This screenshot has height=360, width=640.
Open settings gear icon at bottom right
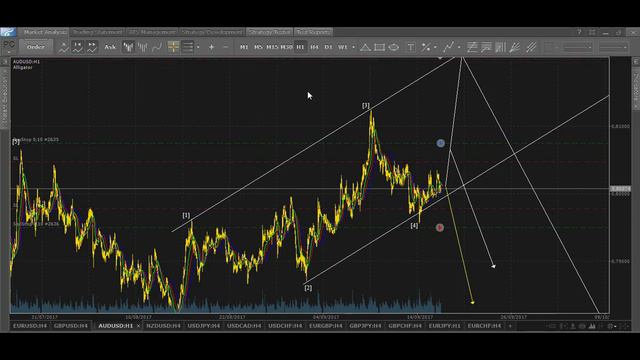point(611,326)
